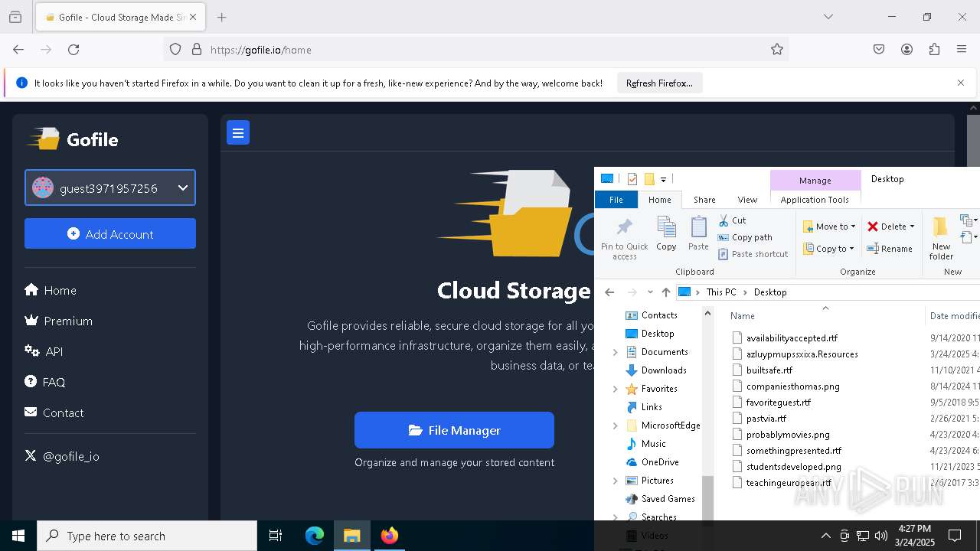This screenshot has height=551, width=980.
Task: Open the Save to Pocket icon
Action: 879,50
